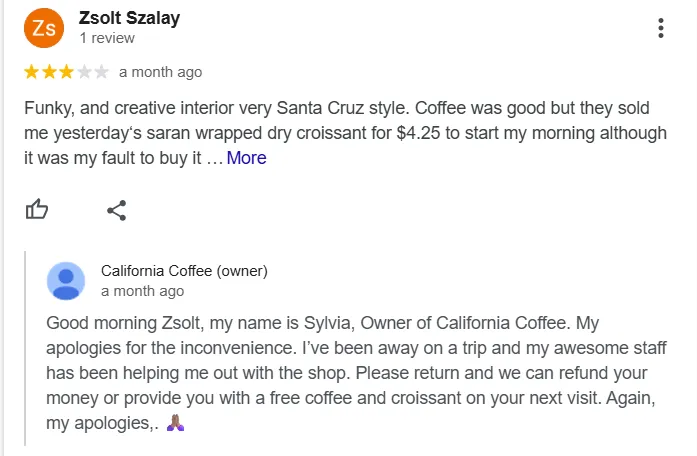Screen dimensions: 697x456
Task: Click the owner reply's "a month ago" timestamp
Action: (x=142, y=291)
